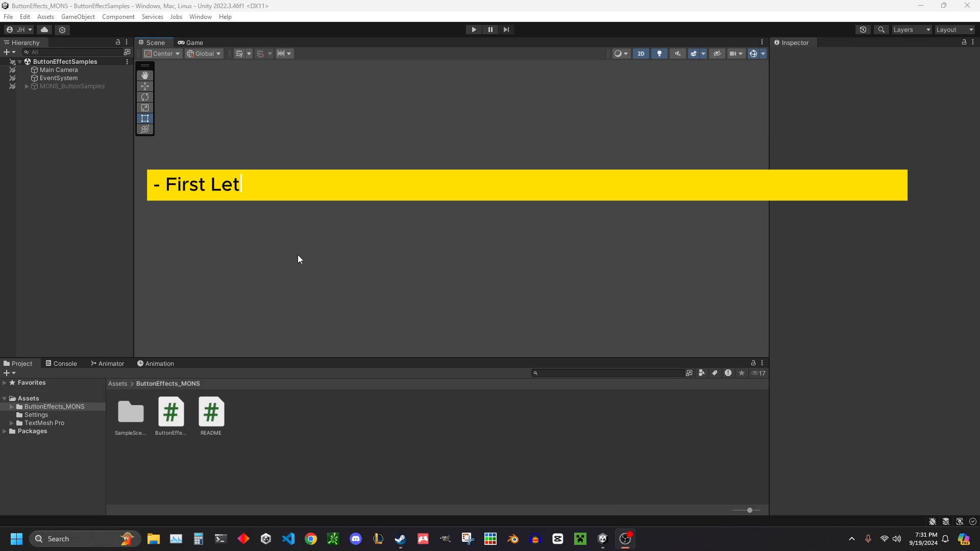The width and height of the screenshot is (980, 551).
Task: Select the Settings folder in Project
Action: [36, 415]
